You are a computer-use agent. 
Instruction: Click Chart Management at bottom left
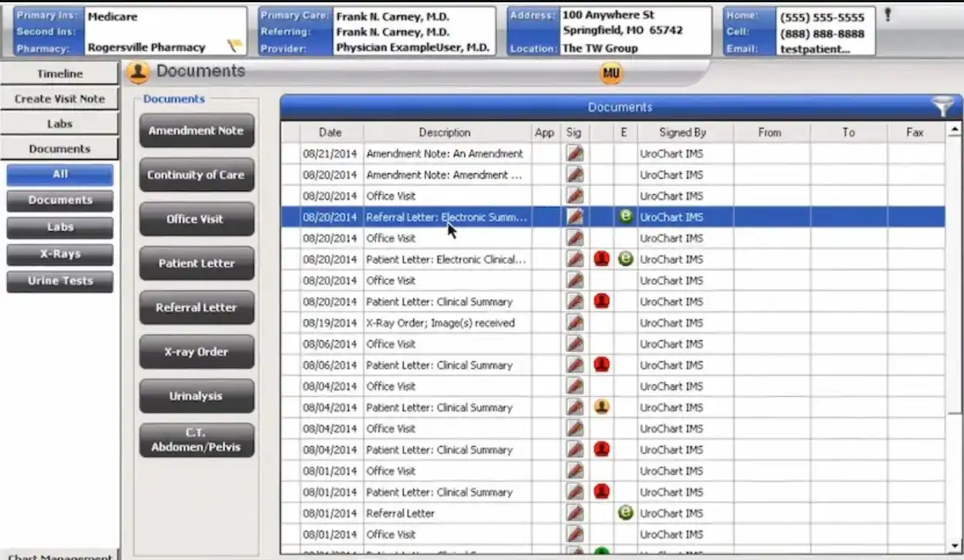coord(60,555)
